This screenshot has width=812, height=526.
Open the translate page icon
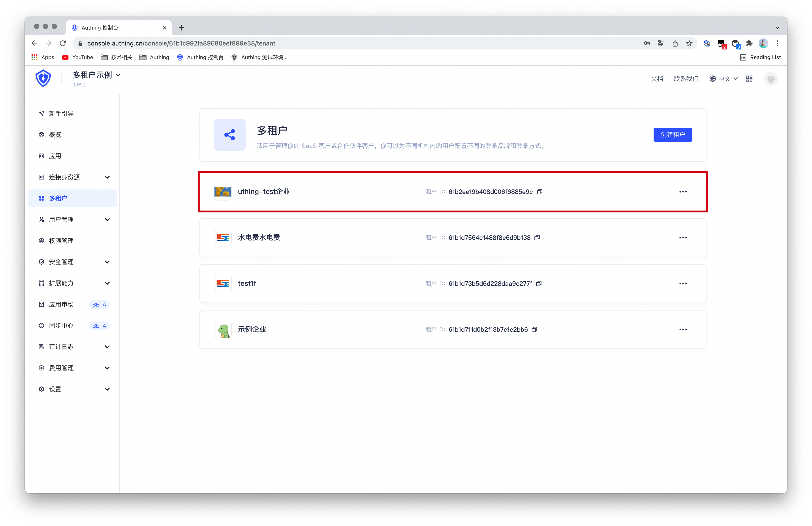tap(661, 43)
